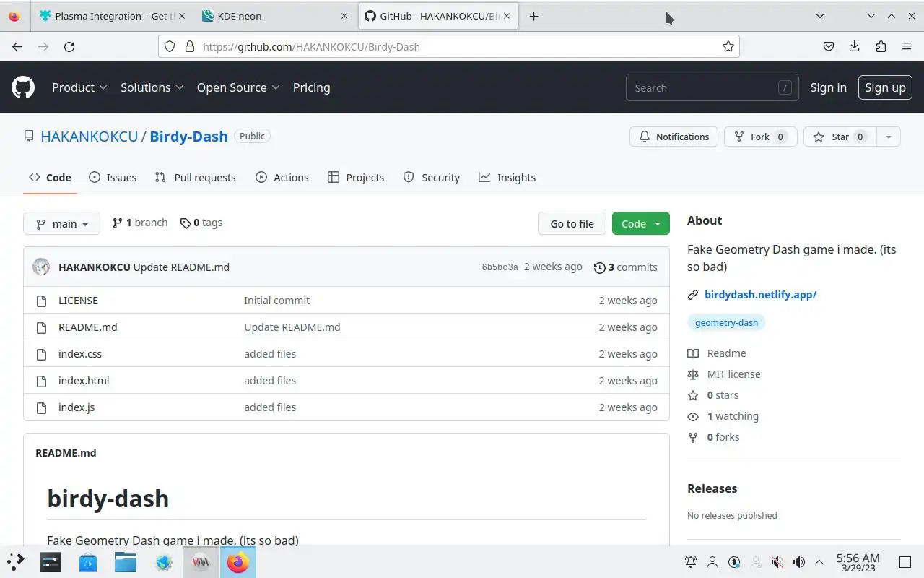This screenshot has width=924, height=578.
Task: Click the shield tracking protection icon
Action: click(x=170, y=46)
